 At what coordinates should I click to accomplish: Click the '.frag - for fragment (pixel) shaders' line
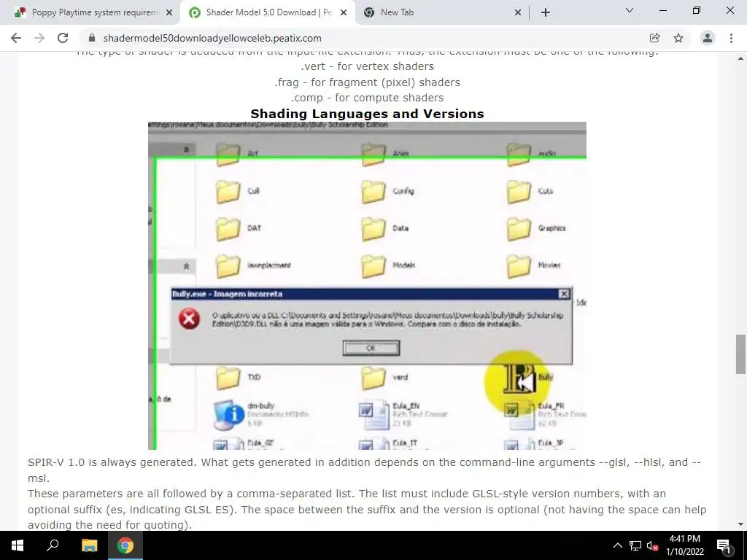click(367, 82)
